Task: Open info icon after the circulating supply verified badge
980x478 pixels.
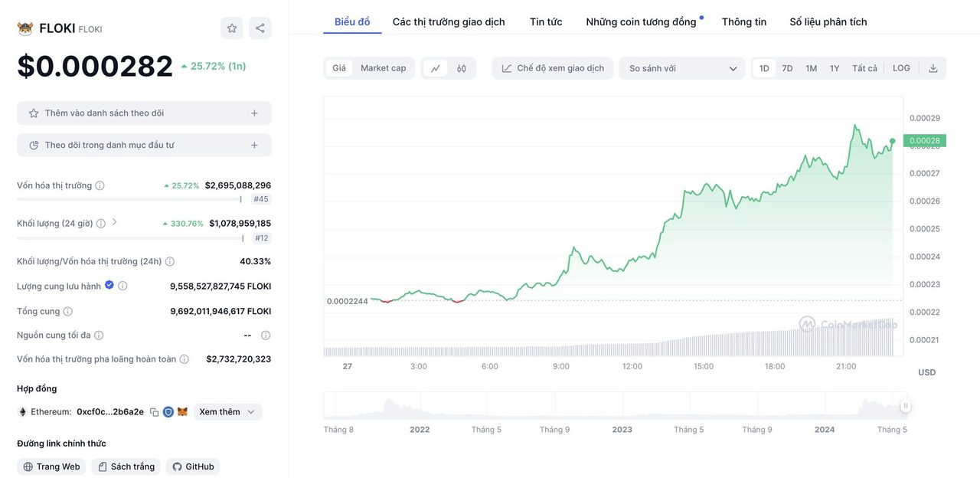Action: tap(122, 286)
